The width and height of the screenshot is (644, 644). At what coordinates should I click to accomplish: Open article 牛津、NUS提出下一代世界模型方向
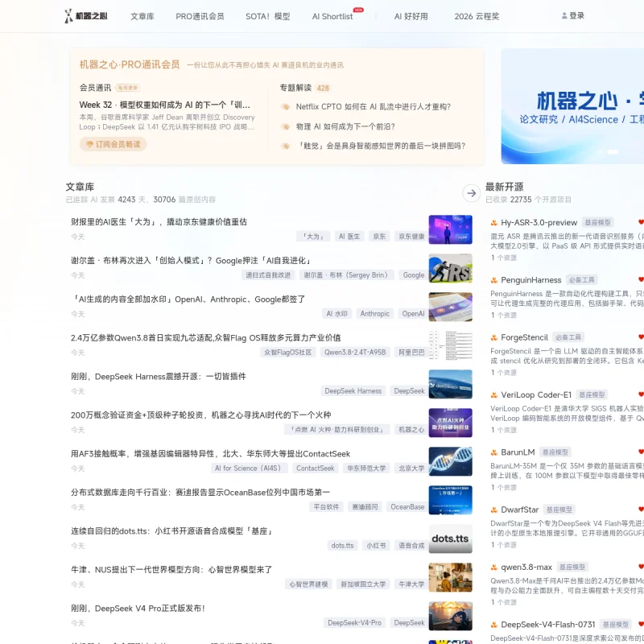[x=171, y=569]
